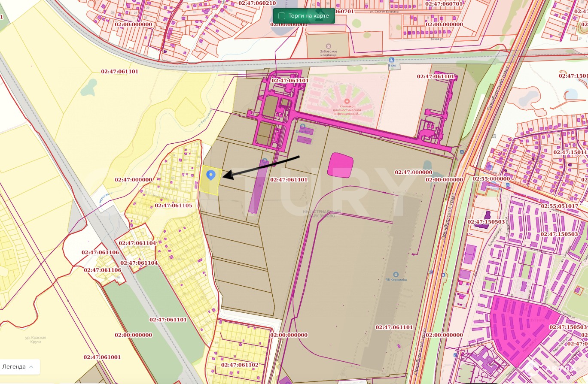Click cadastral label 02:47:061102
588x384 pixels.
click(x=240, y=365)
